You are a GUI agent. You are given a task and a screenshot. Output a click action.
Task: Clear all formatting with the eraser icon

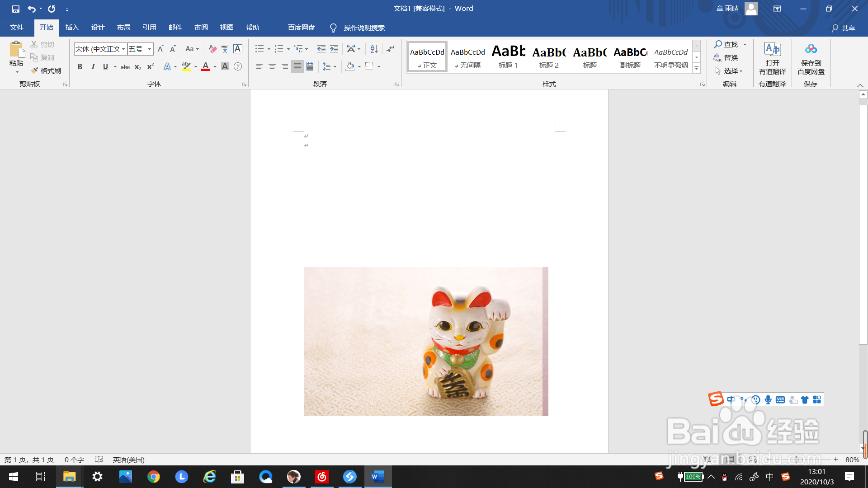212,49
